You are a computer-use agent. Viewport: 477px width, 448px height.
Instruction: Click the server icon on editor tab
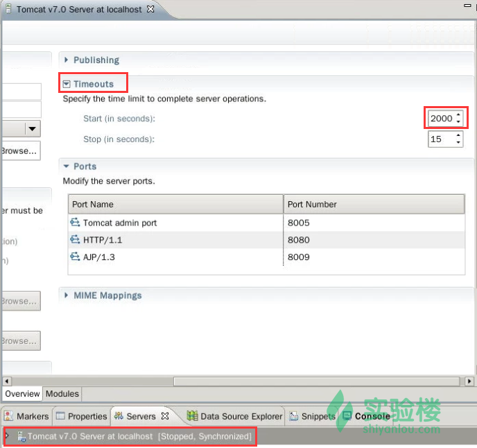(x=8, y=9)
